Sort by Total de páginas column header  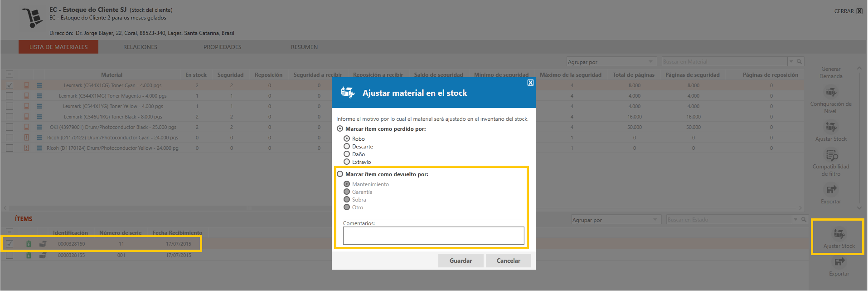[633, 75]
